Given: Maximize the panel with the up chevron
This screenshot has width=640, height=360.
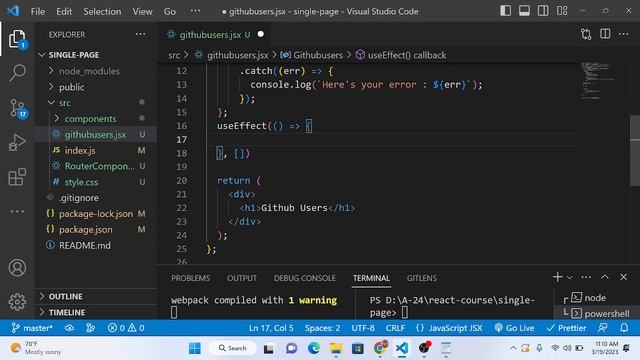Looking at the screenshot, I should pos(605,277).
